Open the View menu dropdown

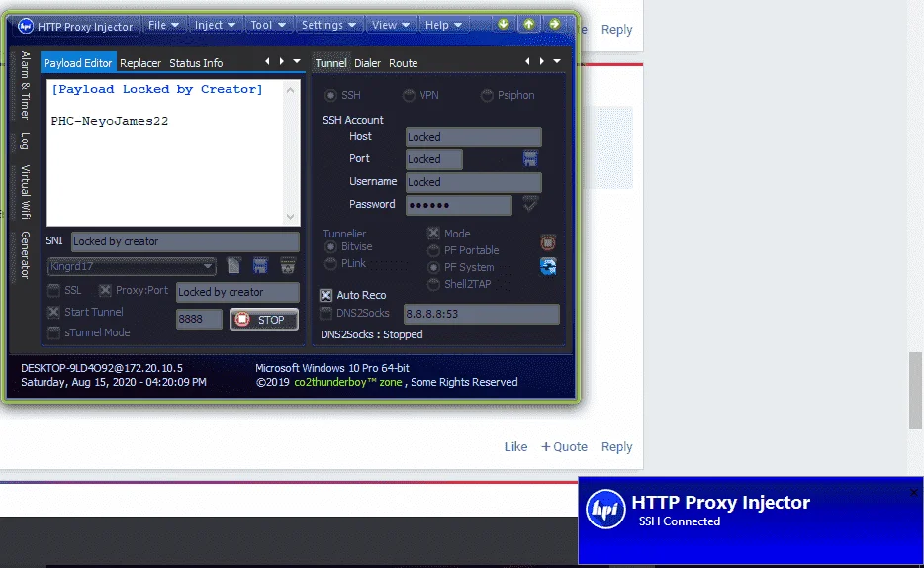point(390,25)
